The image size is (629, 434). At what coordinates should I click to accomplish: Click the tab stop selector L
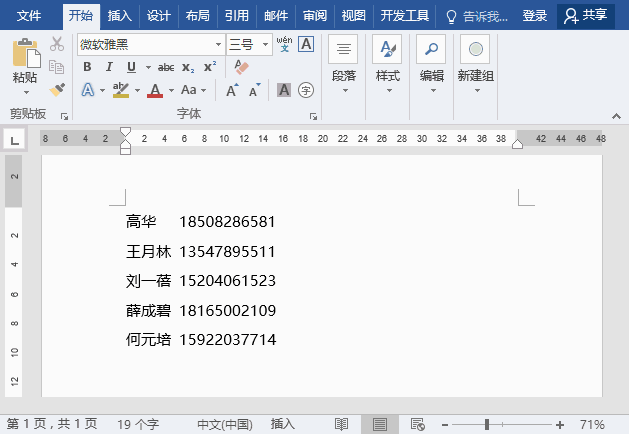click(x=15, y=140)
